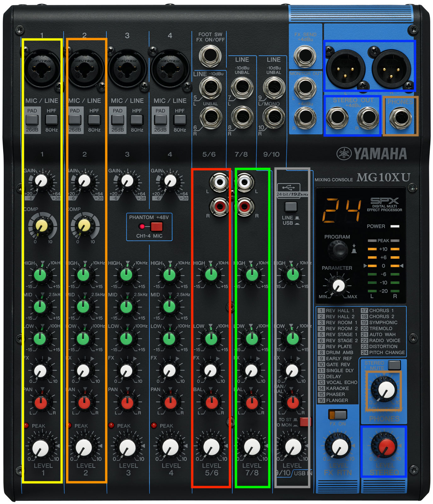The image size is (433, 504).
Task: Click the PARAMETER knob
Action: pyautogui.click(x=339, y=285)
